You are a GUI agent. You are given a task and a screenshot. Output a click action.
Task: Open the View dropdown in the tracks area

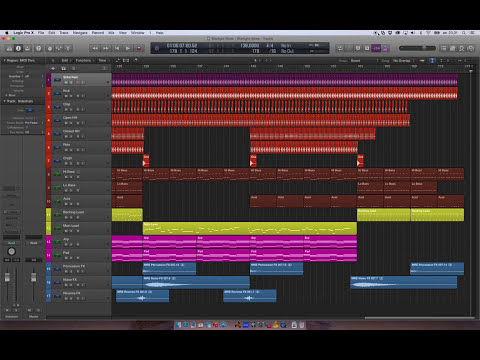pos(103,60)
